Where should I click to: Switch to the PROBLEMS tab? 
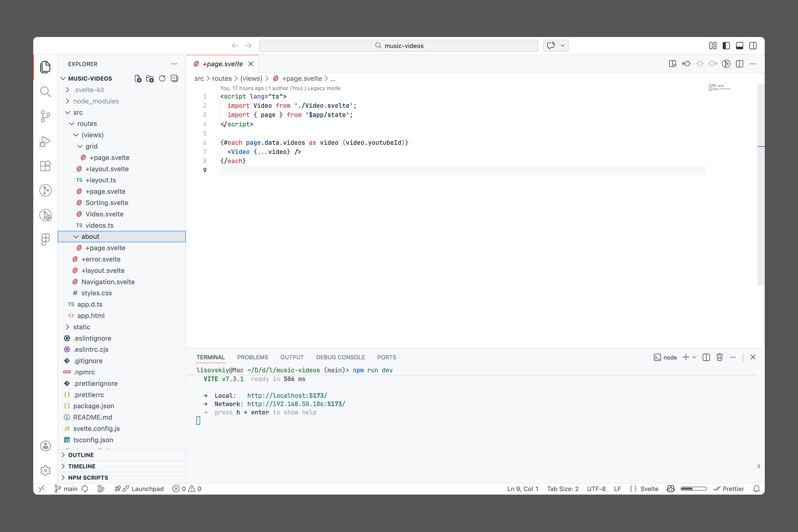(252, 357)
